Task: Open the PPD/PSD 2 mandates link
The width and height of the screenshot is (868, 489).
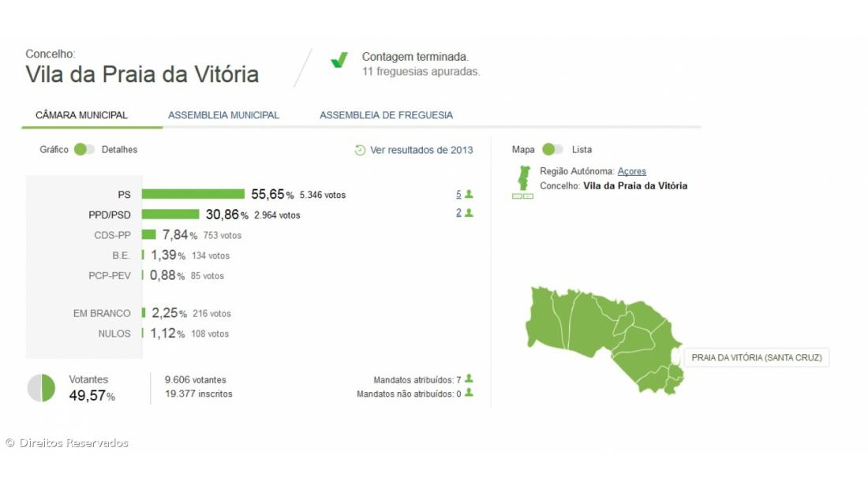Action: pyautogui.click(x=458, y=213)
